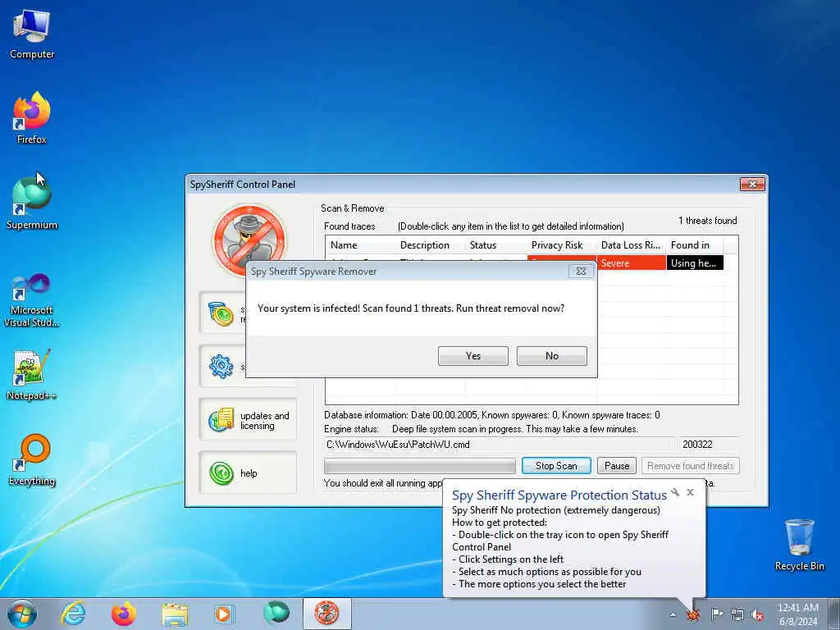Open Windows Explorer from the taskbar

click(175, 614)
